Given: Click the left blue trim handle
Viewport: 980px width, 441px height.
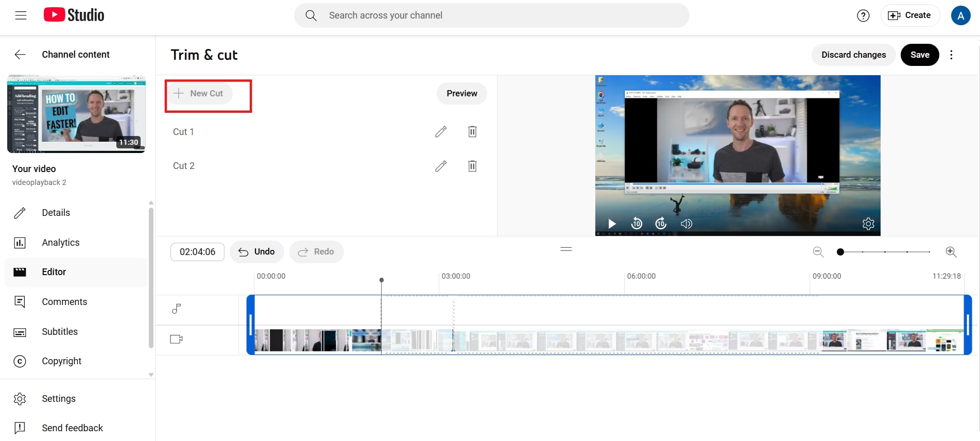Looking at the screenshot, I should (250, 325).
